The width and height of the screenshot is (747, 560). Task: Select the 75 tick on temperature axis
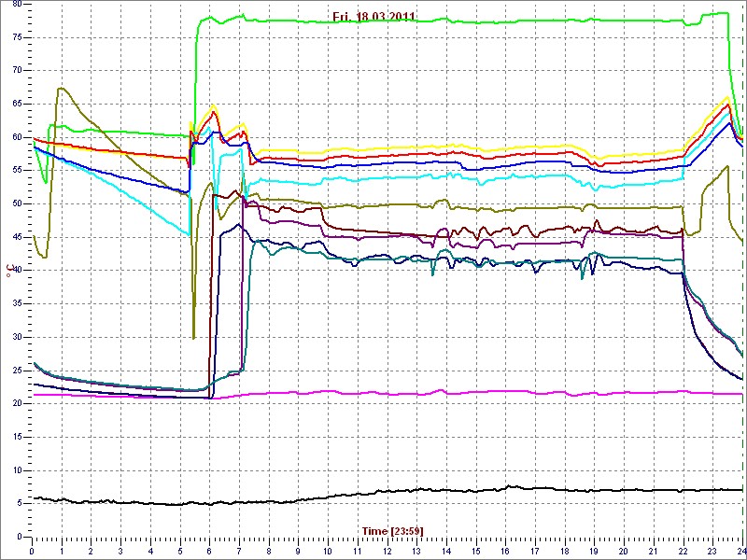coord(17,37)
